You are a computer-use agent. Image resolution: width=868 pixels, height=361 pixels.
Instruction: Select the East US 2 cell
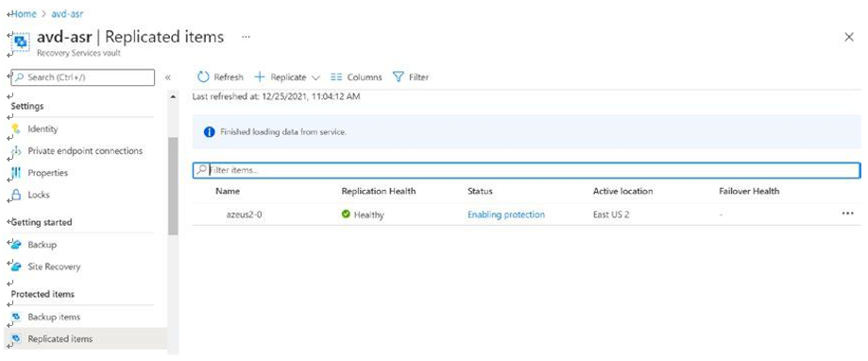pyautogui.click(x=611, y=215)
